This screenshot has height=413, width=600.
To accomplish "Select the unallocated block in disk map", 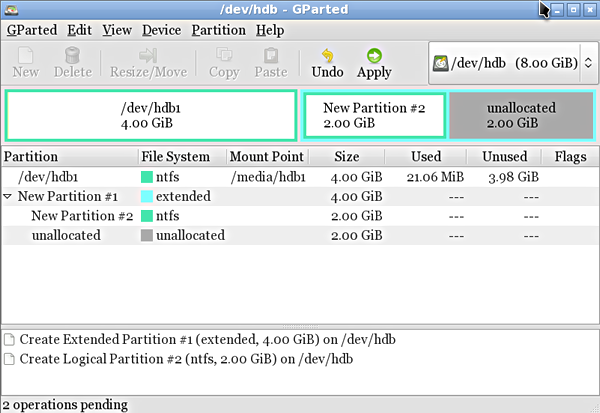I will pos(519,117).
